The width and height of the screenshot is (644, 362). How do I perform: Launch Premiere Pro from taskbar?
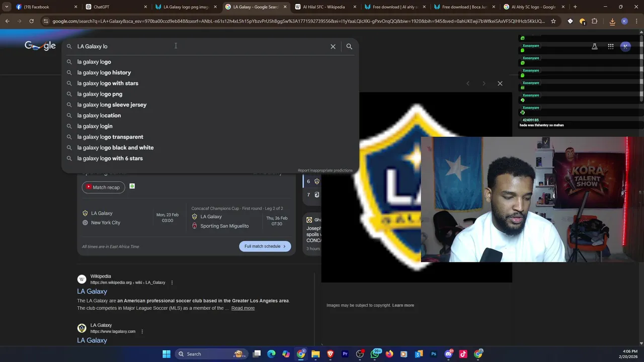[x=345, y=354]
